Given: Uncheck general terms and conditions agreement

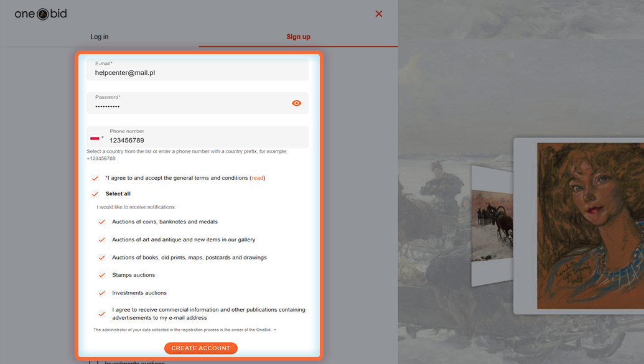Looking at the screenshot, I should (95, 178).
